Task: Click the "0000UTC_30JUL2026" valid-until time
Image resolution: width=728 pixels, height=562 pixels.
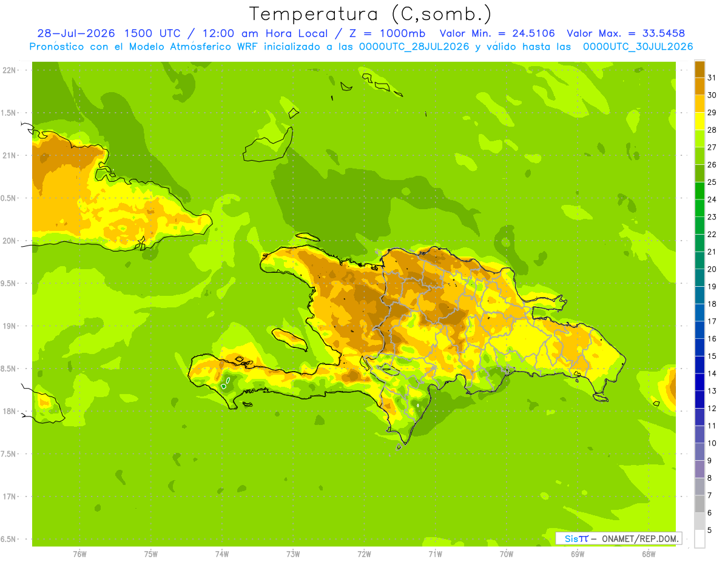Action: [638, 47]
